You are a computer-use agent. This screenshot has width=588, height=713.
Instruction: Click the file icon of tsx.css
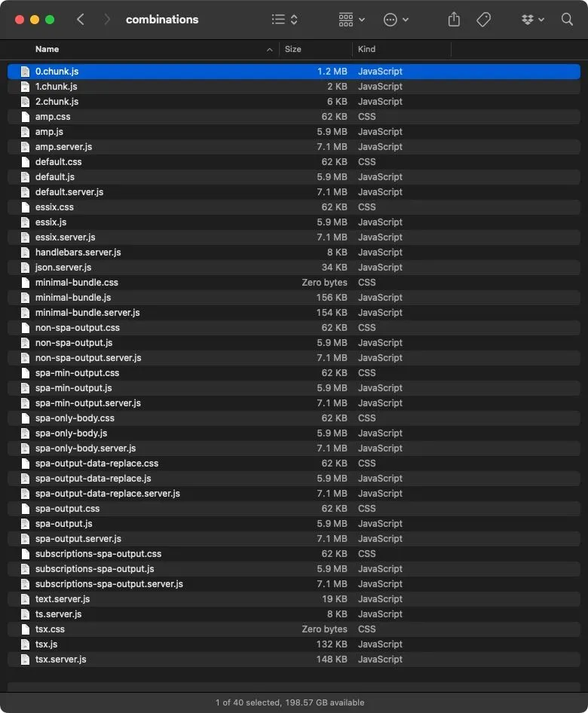(26, 629)
